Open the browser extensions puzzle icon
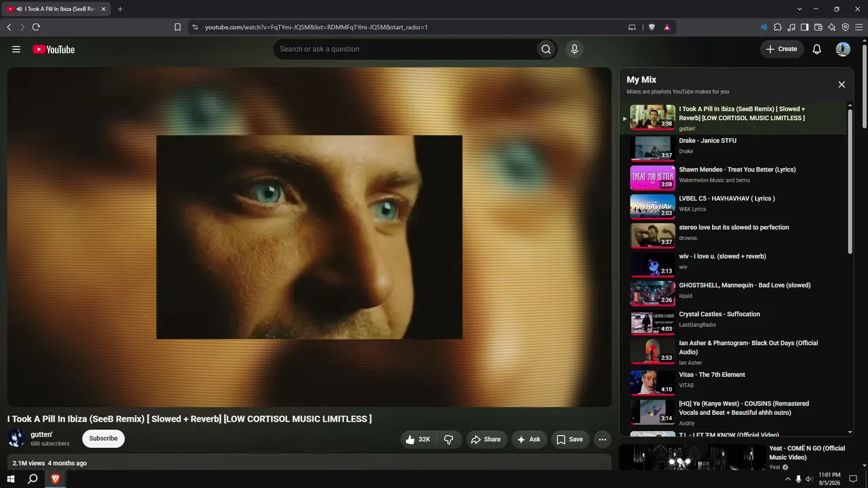The width and height of the screenshot is (868, 488). click(778, 27)
